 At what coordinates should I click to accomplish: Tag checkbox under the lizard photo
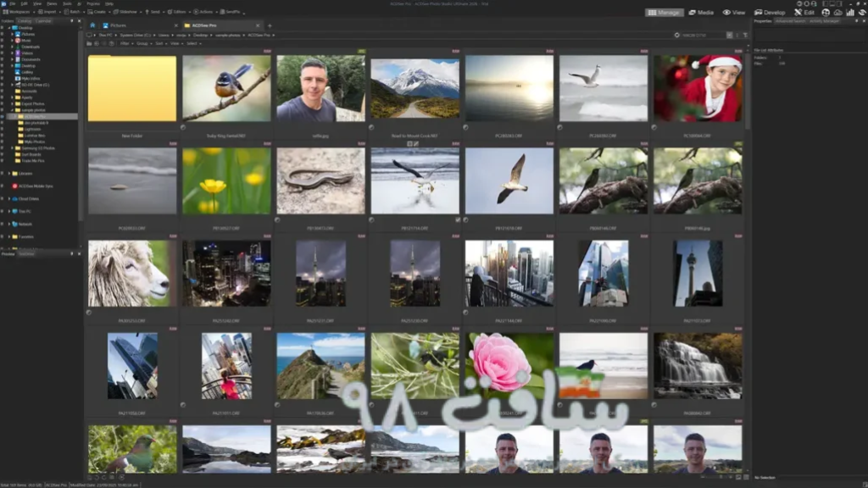tap(277, 219)
